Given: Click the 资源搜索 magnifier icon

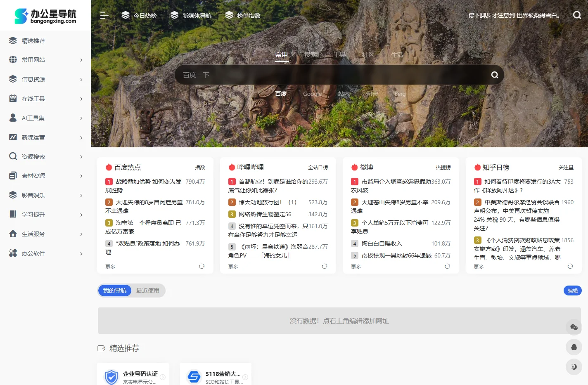Looking at the screenshot, I should pos(13,156).
